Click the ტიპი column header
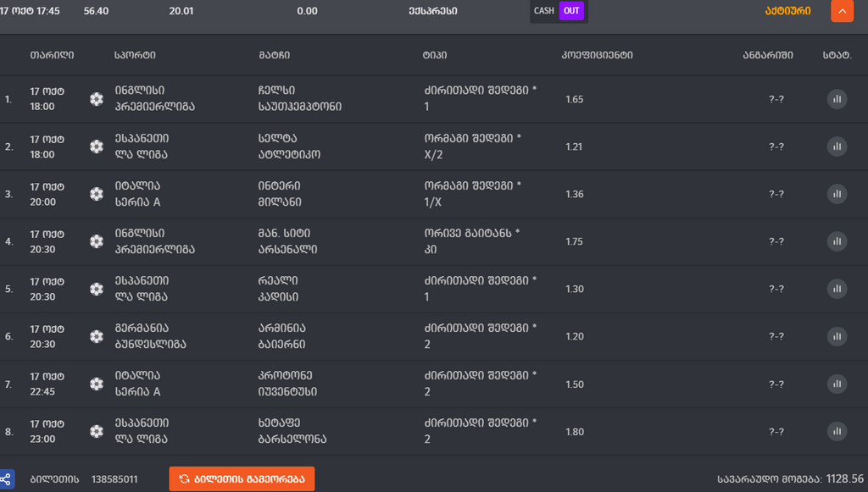 click(x=435, y=55)
